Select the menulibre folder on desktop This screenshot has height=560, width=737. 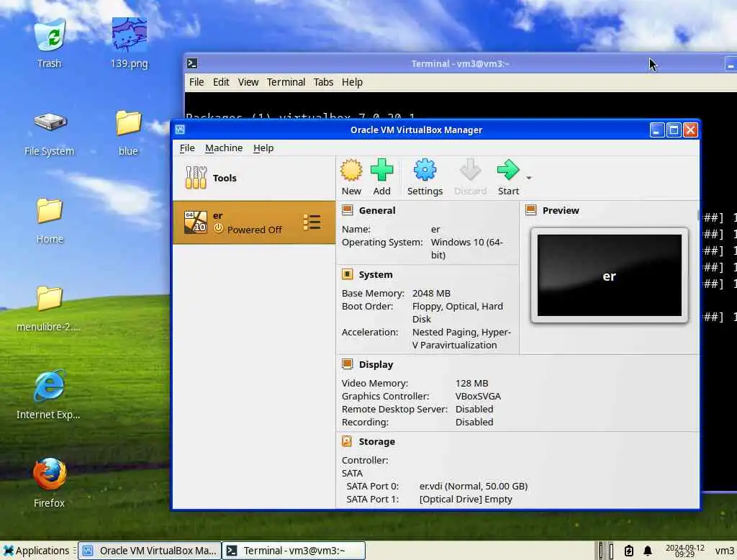coord(49,309)
